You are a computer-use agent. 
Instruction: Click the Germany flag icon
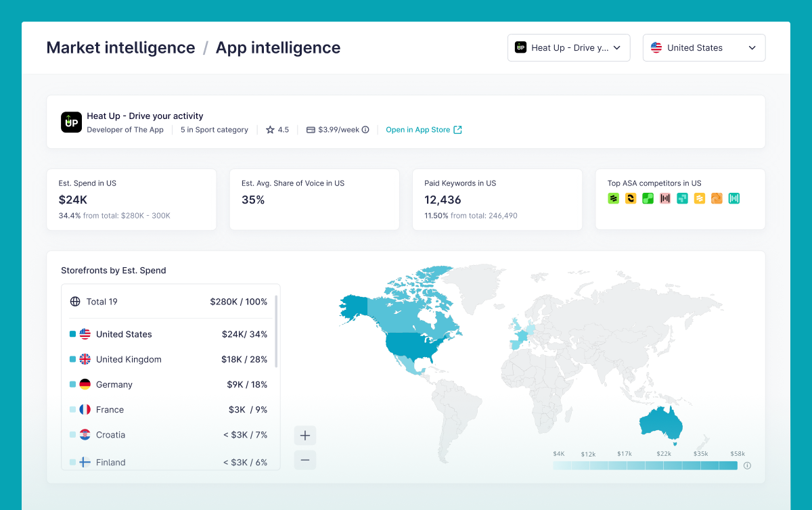click(x=85, y=384)
